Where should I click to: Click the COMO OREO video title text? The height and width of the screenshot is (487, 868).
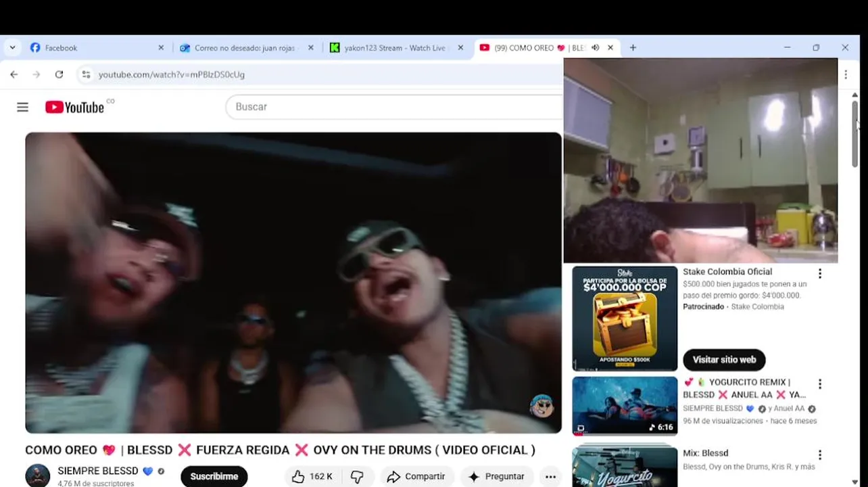[x=280, y=450]
